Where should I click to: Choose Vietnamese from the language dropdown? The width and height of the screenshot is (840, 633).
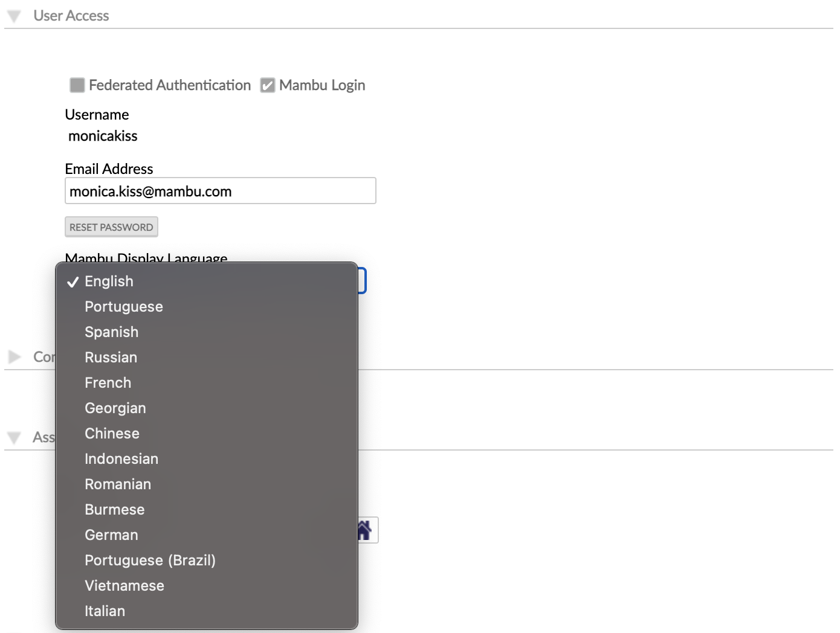(x=124, y=585)
